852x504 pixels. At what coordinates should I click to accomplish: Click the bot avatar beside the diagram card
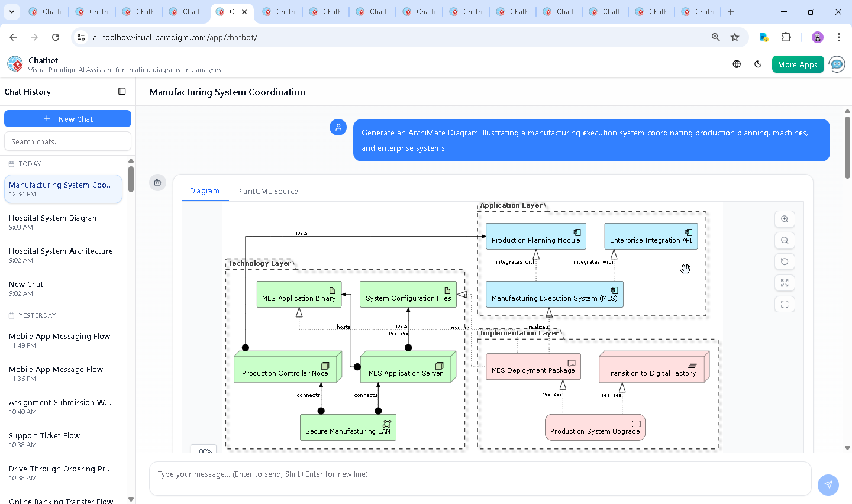[x=157, y=183]
